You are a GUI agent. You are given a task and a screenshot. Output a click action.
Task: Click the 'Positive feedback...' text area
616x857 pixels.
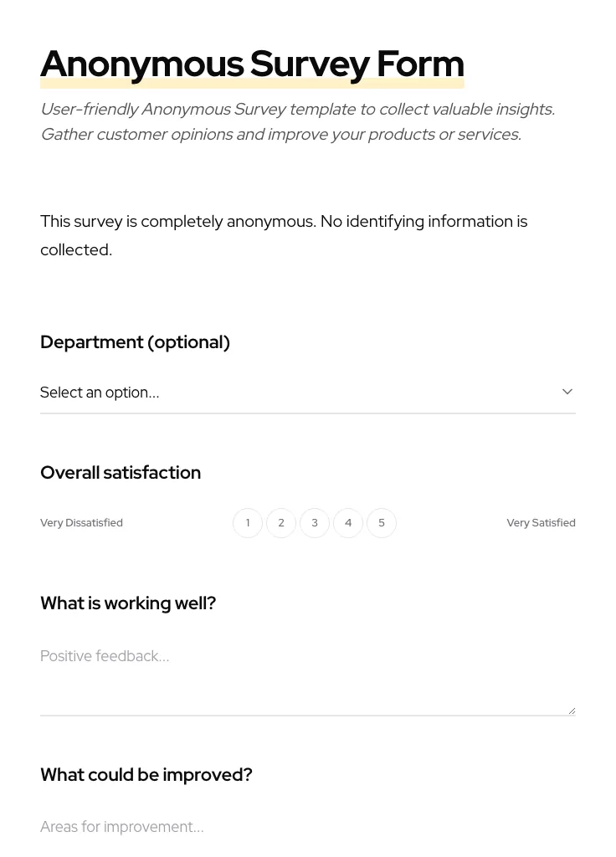click(308, 670)
